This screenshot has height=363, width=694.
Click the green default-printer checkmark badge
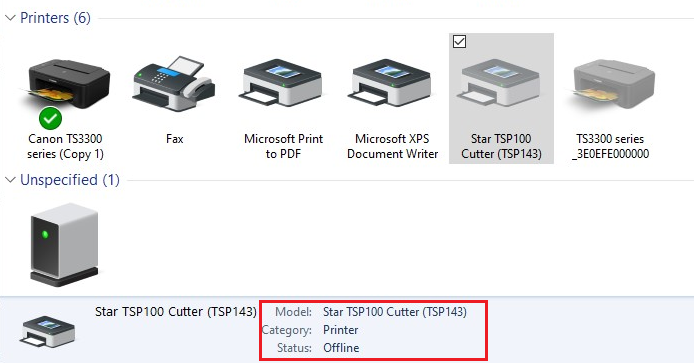click(x=50, y=118)
